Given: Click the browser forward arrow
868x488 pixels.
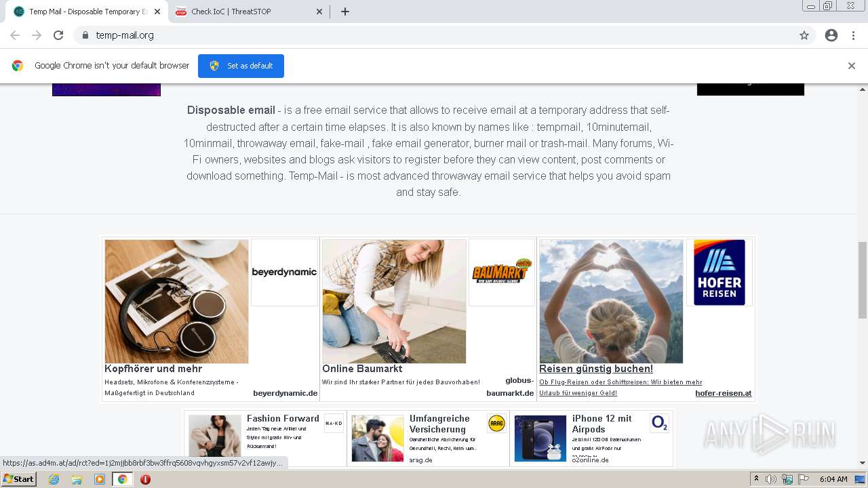Looking at the screenshot, I should pyautogui.click(x=37, y=35).
